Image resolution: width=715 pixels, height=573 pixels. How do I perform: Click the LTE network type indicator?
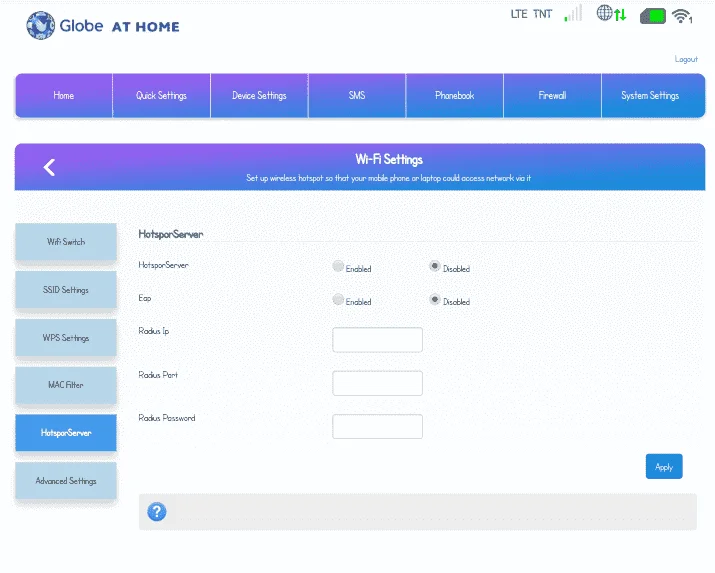point(519,14)
